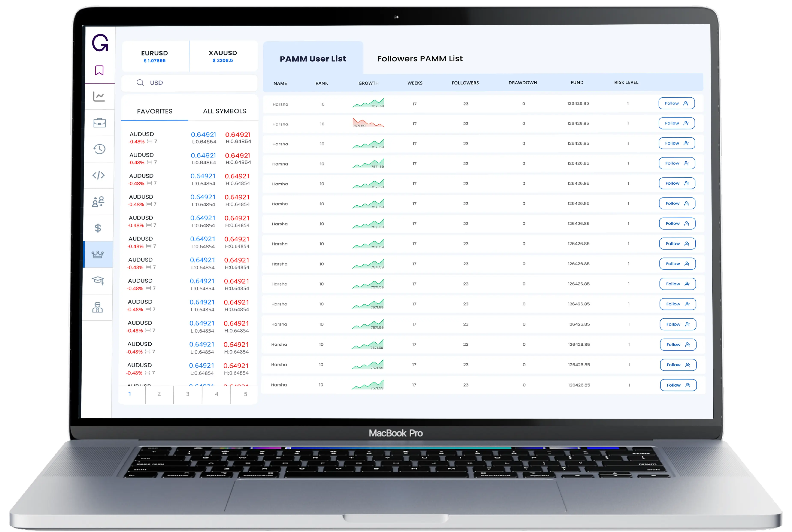Go to symbols page 3
Screen dimensions: 792x532
188,394
